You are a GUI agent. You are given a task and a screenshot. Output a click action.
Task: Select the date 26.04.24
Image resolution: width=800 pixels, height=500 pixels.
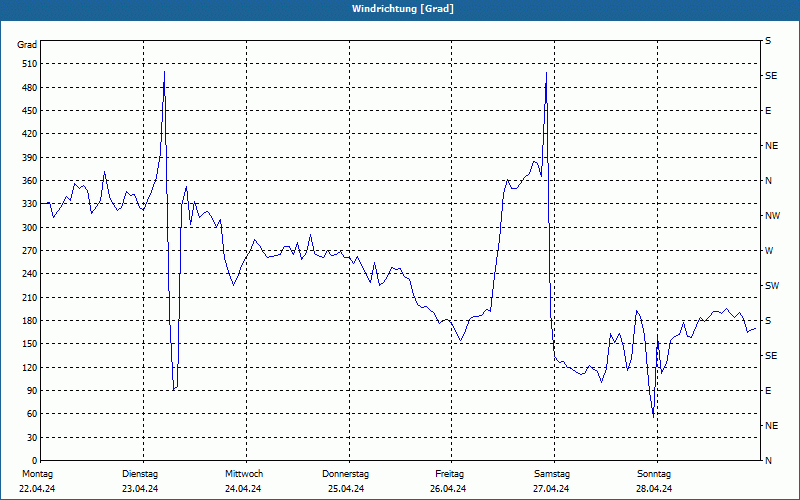448,489
